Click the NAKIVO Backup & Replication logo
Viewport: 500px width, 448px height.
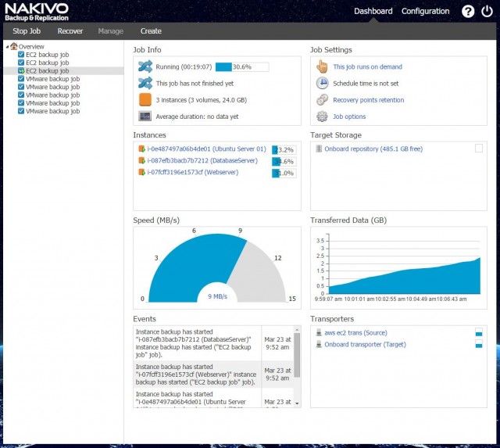pyautogui.click(x=37, y=12)
